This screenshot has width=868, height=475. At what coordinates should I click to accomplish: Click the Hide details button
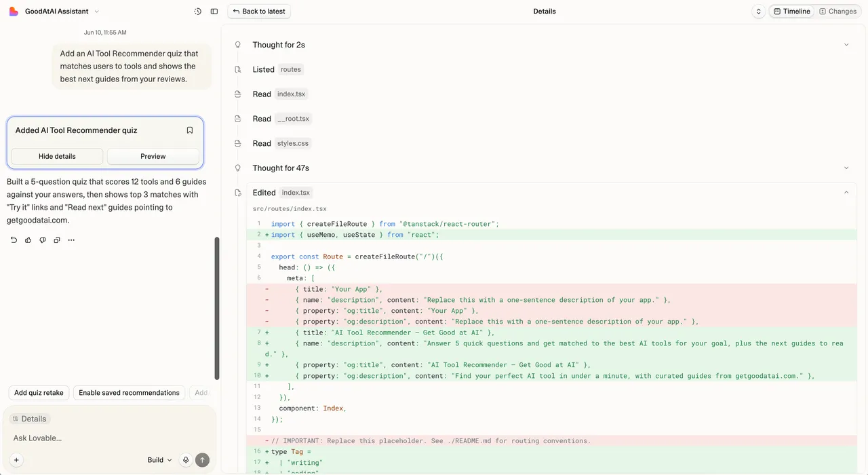57,156
